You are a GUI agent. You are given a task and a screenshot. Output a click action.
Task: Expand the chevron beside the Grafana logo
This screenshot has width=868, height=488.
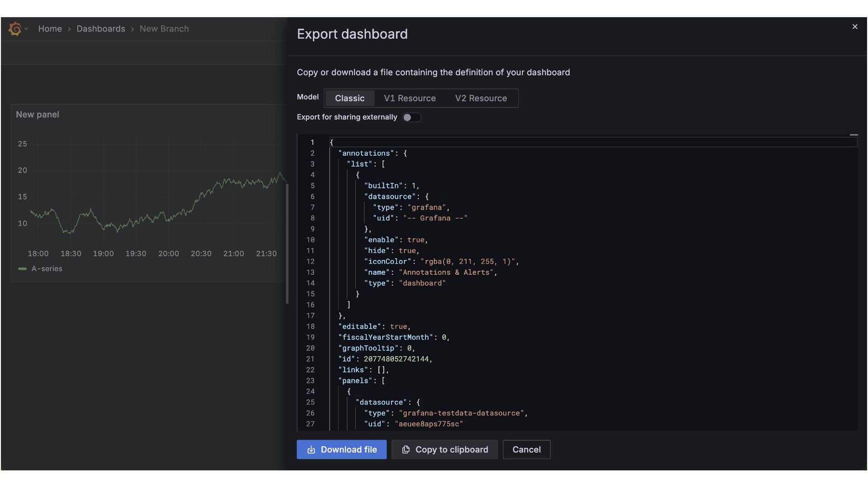[x=26, y=29]
